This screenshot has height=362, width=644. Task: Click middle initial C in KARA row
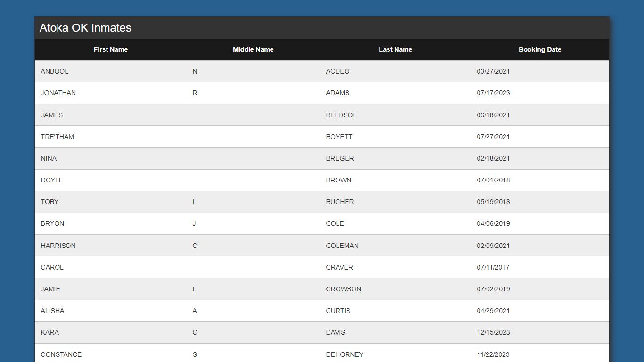195,332
